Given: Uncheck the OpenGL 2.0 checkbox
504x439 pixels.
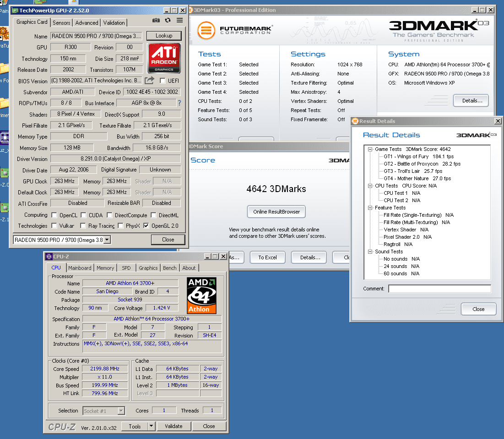Looking at the screenshot, I should point(146,226).
